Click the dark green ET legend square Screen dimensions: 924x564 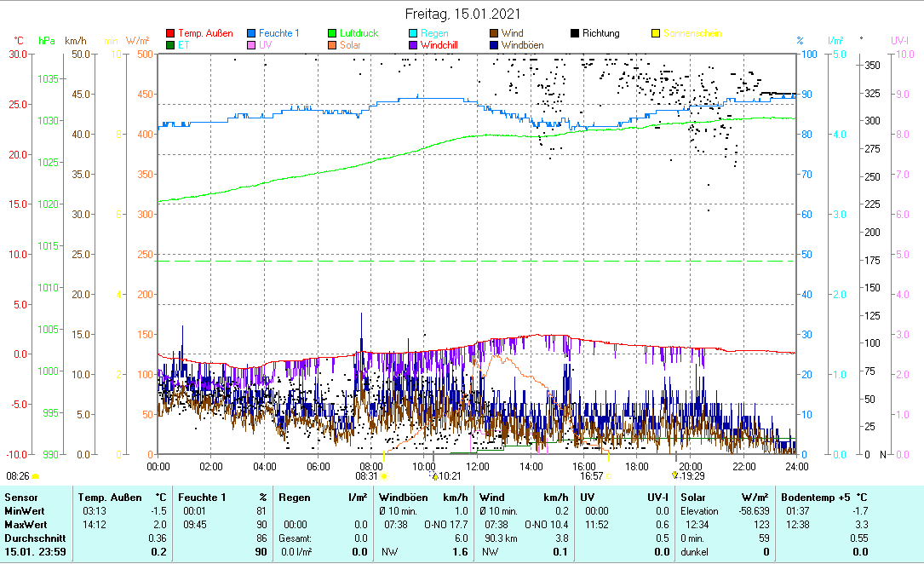[x=170, y=45]
